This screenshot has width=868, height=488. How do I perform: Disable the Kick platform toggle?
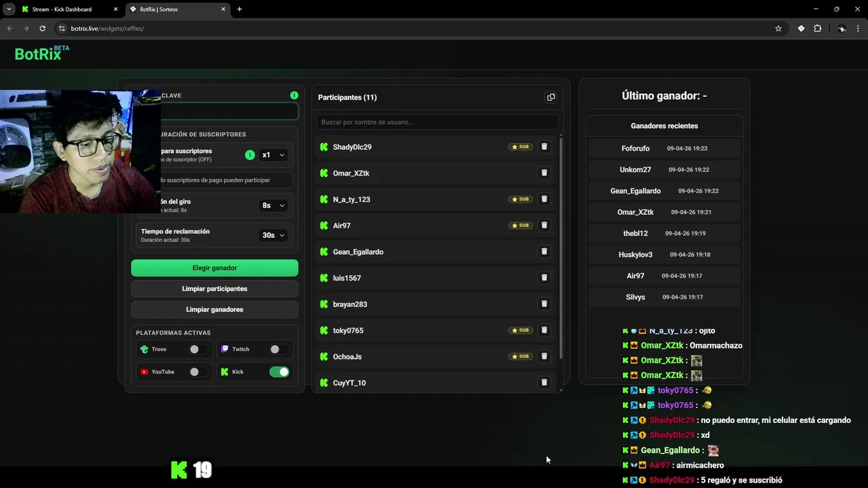(x=279, y=371)
